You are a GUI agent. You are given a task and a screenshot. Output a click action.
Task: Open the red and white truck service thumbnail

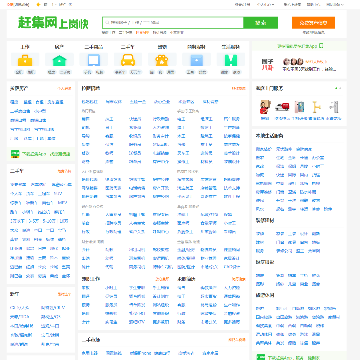pos(282,107)
